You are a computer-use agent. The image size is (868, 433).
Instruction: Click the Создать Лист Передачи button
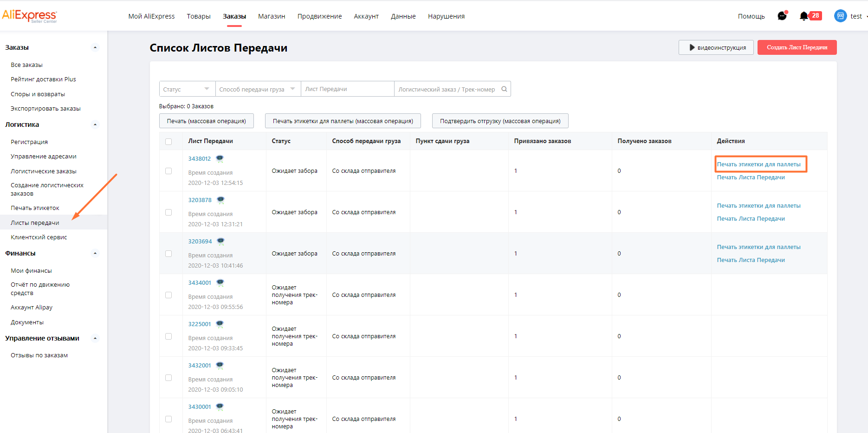point(797,47)
